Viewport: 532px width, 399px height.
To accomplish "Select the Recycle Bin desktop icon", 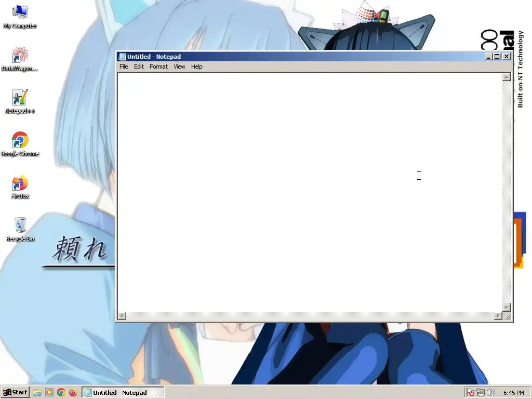I will pos(20,229).
